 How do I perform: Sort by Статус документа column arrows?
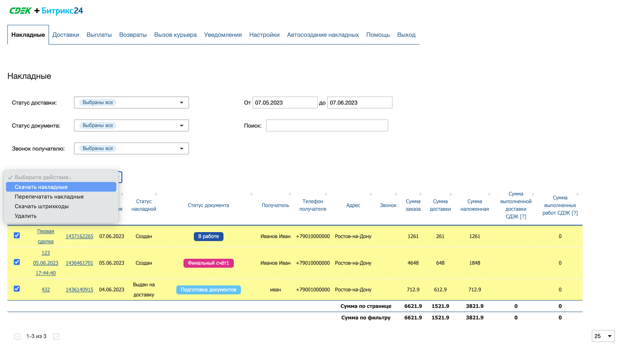[x=251, y=194]
